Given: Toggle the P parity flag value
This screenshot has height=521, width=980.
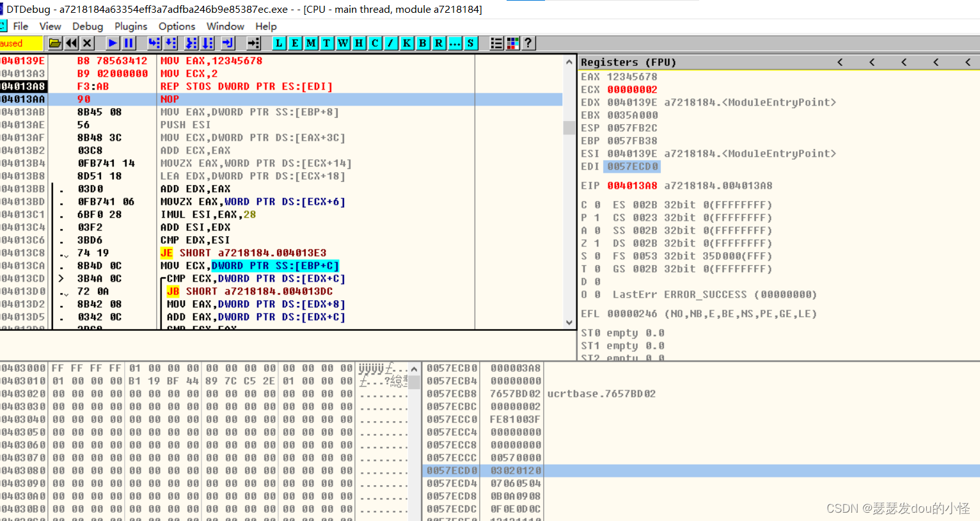Looking at the screenshot, I should [x=597, y=218].
